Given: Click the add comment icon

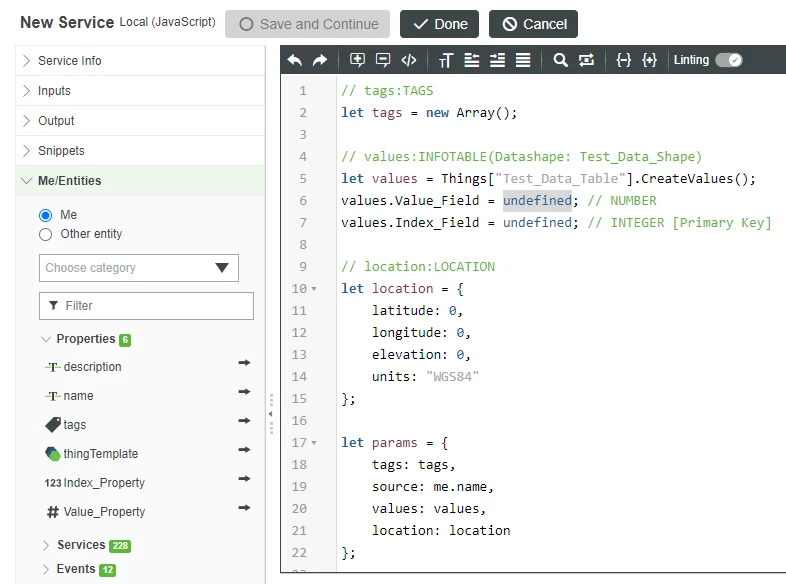Looking at the screenshot, I should (x=357, y=60).
